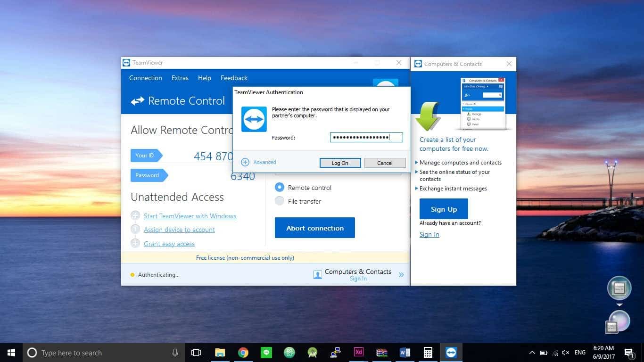Open Adobe XD from taskbar
644x362 pixels.
pos(358,353)
